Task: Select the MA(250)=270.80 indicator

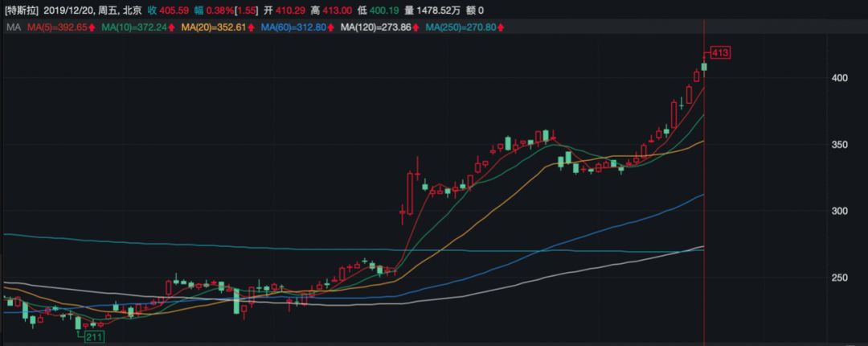Action: [x=461, y=27]
